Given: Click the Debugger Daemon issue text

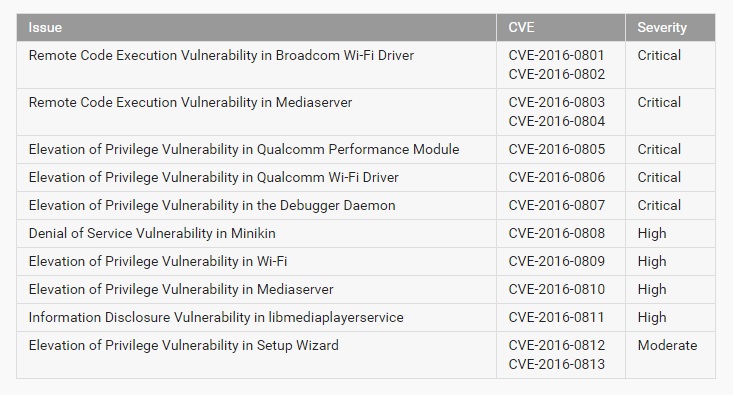Looking at the screenshot, I should [212, 205].
